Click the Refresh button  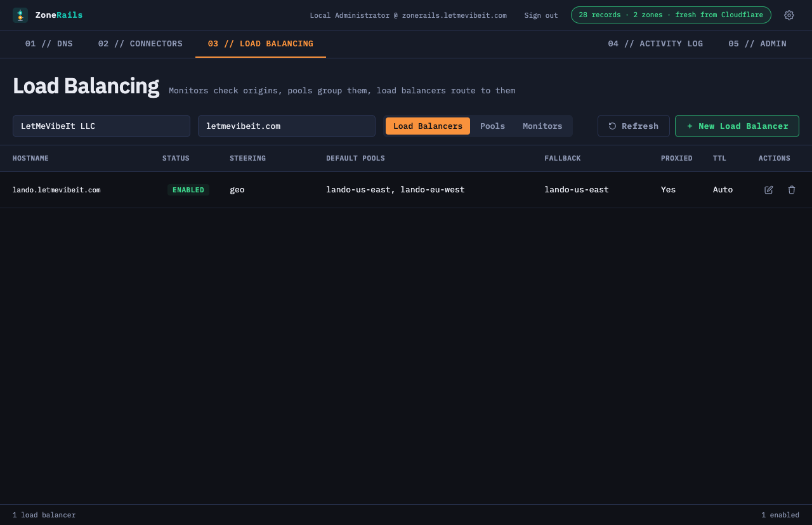click(x=634, y=126)
